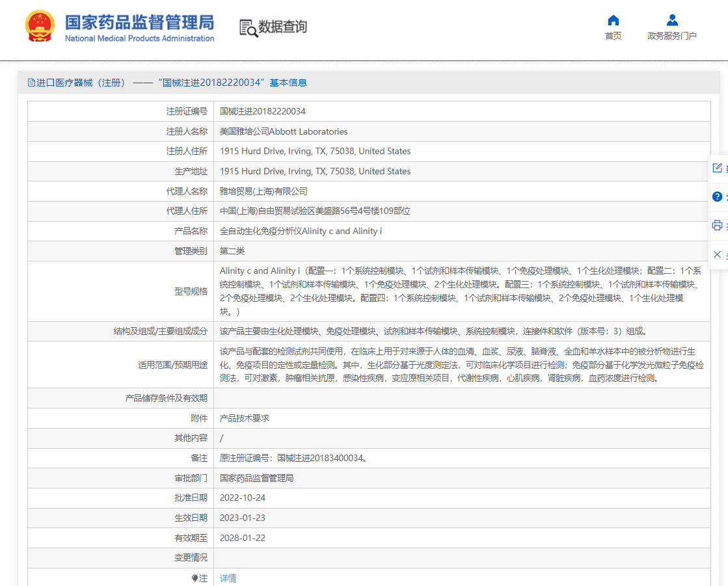
Task: Click approval date 2022-10-24
Action: click(x=243, y=498)
